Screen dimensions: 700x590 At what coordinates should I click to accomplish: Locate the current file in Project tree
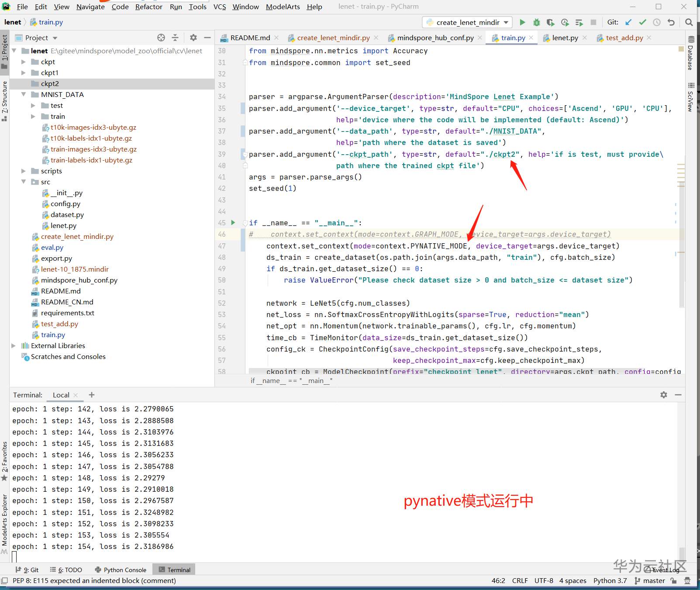point(161,38)
